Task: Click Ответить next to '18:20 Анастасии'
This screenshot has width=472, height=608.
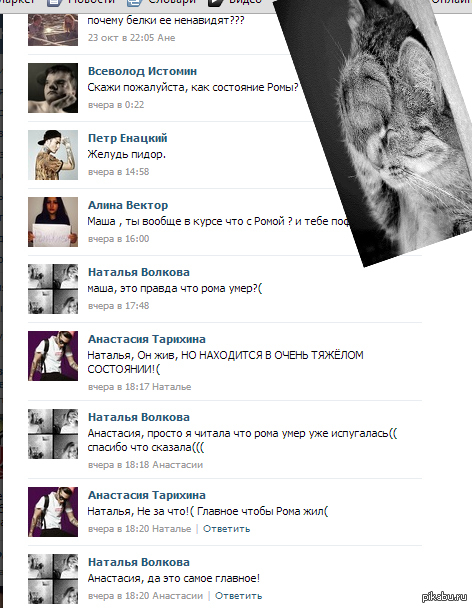Action: click(239, 596)
